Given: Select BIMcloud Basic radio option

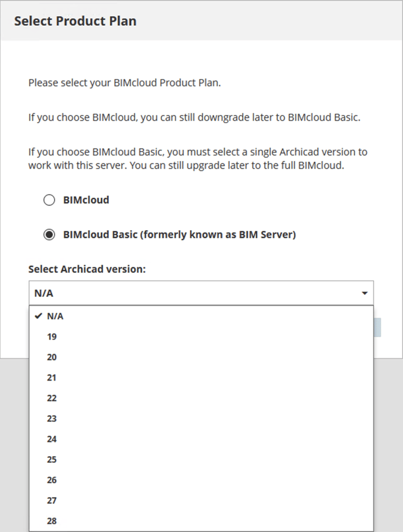Looking at the screenshot, I should point(49,235).
